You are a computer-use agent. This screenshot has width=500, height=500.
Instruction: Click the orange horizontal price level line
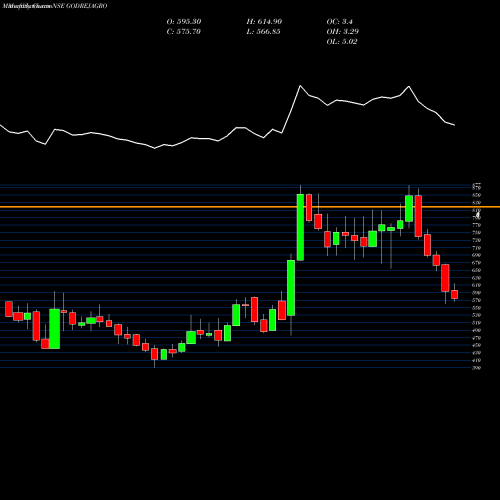point(250,207)
